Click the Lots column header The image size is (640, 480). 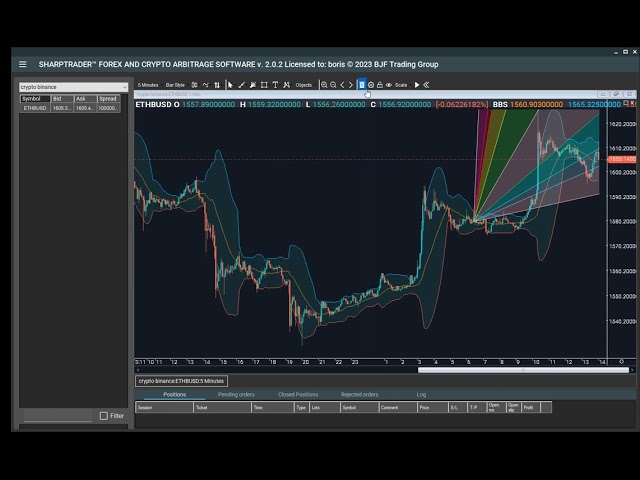[324, 407]
